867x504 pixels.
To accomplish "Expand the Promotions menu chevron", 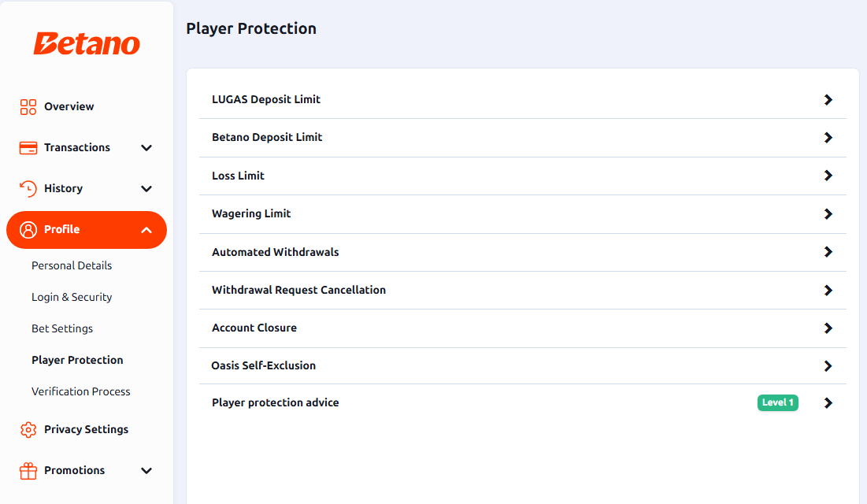I will pos(146,471).
